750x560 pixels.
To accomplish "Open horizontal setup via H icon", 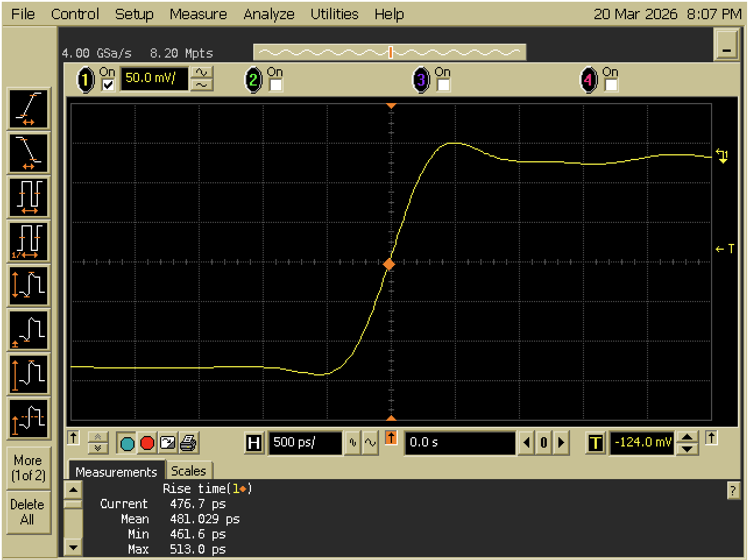I will pos(254,444).
